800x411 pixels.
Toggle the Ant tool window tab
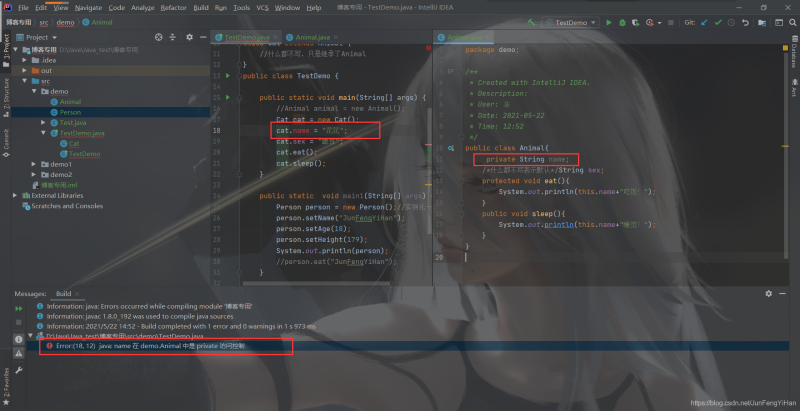794,87
